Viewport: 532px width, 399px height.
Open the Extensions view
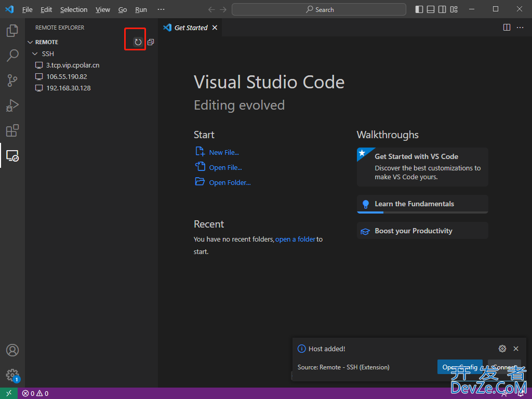(x=12, y=130)
